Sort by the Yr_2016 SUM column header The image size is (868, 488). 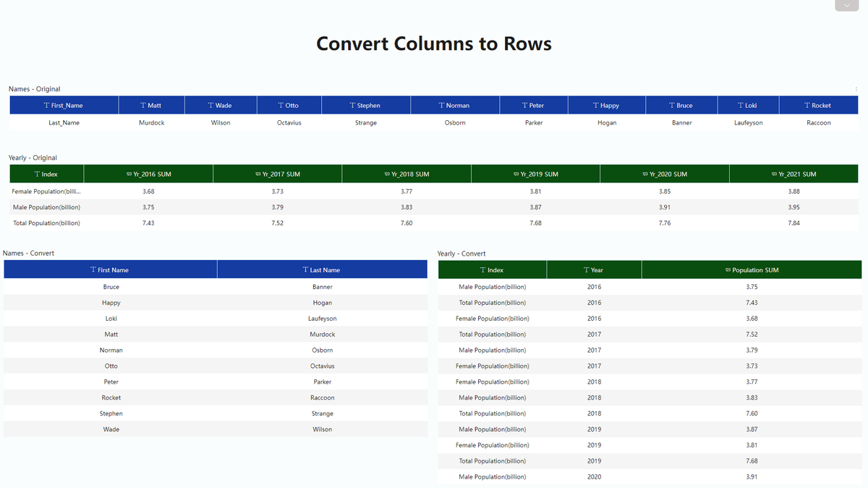[148, 174]
